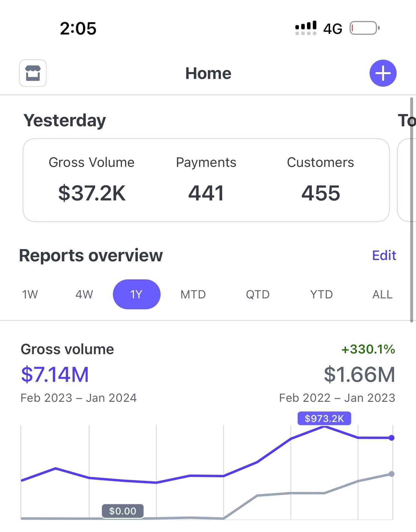Tap the purple plus create button
The image size is (416, 532).
(383, 73)
